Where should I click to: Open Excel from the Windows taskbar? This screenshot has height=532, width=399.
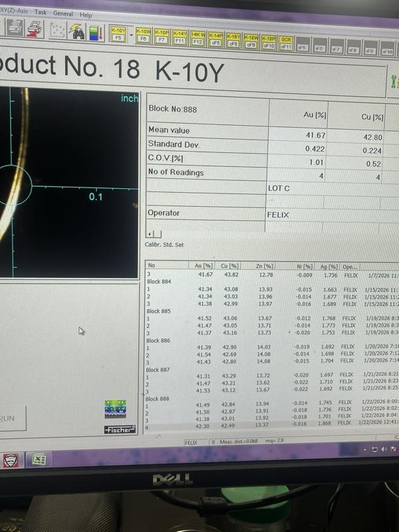pos(38,460)
